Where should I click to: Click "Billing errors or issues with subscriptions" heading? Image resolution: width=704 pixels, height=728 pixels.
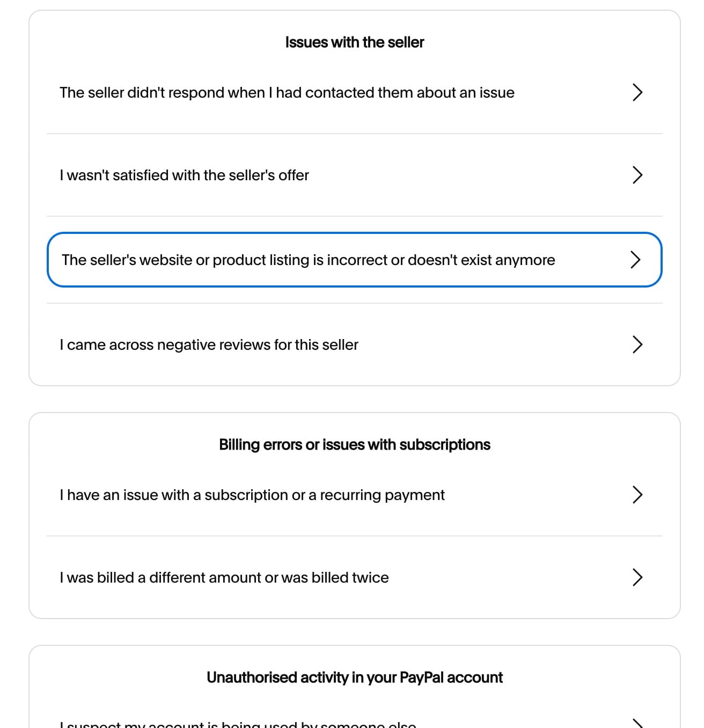(x=354, y=445)
